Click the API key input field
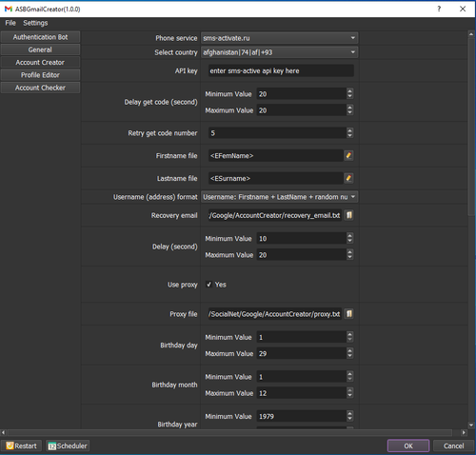The height and width of the screenshot is (455, 476). pyautogui.click(x=281, y=70)
